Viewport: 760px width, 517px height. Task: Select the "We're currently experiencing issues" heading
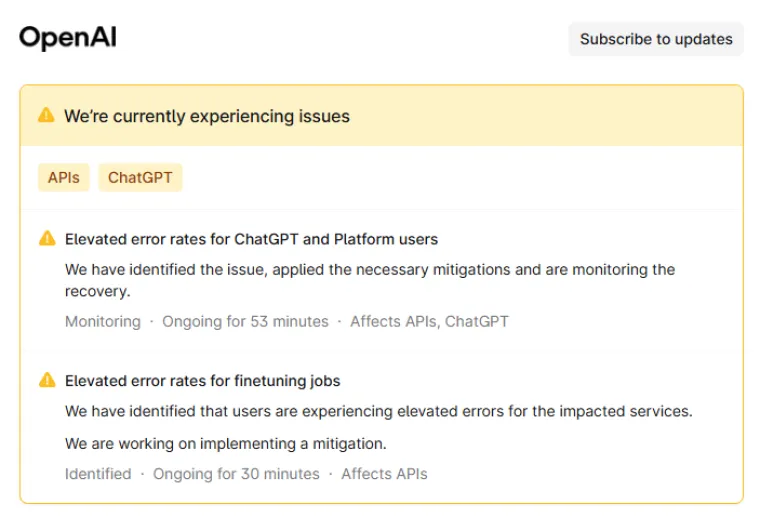point(207,116)
